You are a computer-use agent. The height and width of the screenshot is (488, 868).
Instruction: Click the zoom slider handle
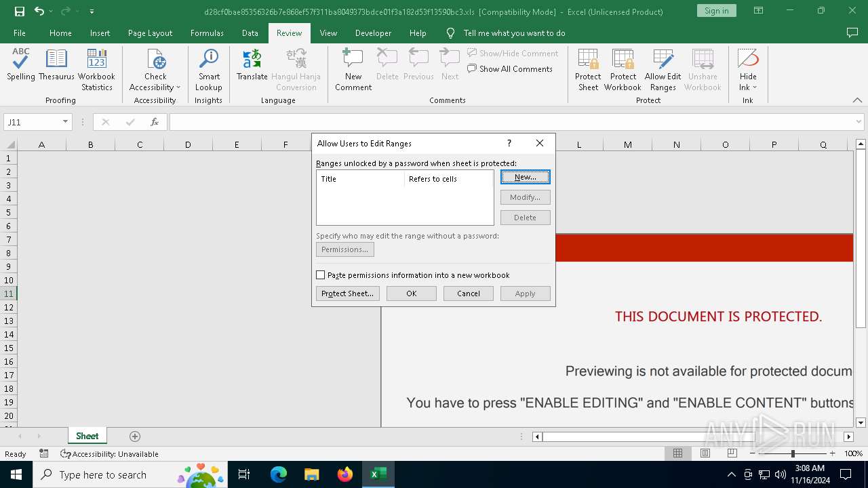(793, 453)
